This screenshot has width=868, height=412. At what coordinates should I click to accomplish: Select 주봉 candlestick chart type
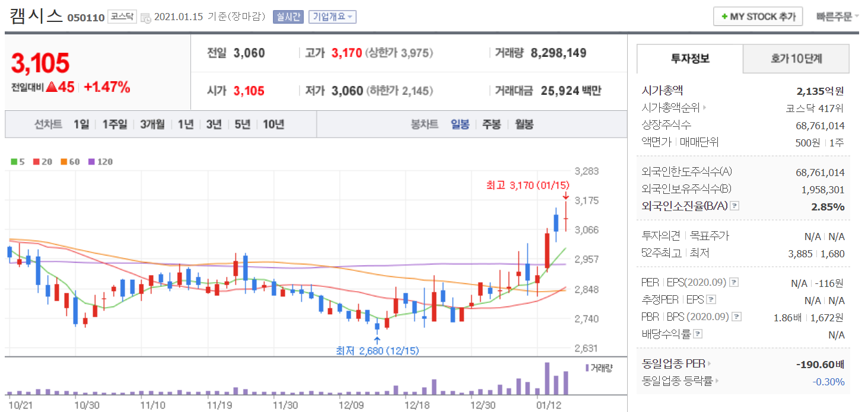click(x=491, y=124)
